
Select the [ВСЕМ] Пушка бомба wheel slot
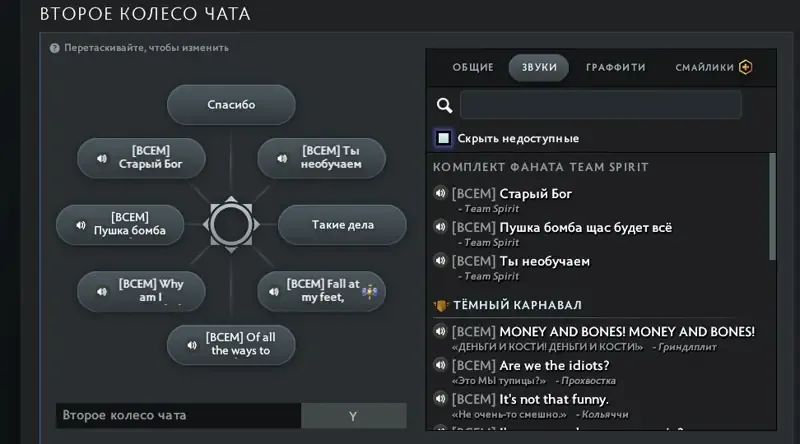pos(120,225)
